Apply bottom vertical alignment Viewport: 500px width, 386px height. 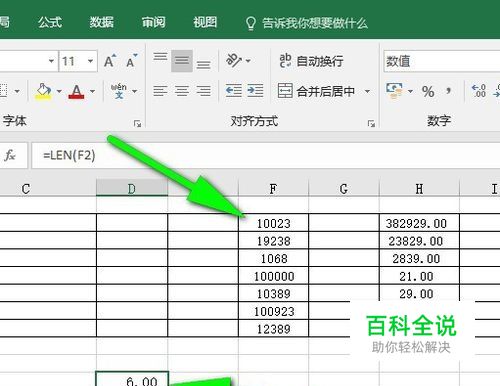(203, 64)
